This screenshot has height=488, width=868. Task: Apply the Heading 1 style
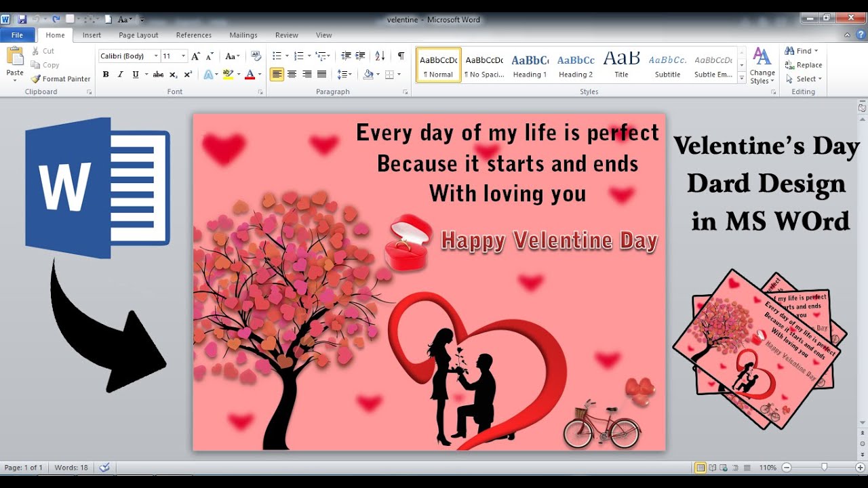coord(530,66)
